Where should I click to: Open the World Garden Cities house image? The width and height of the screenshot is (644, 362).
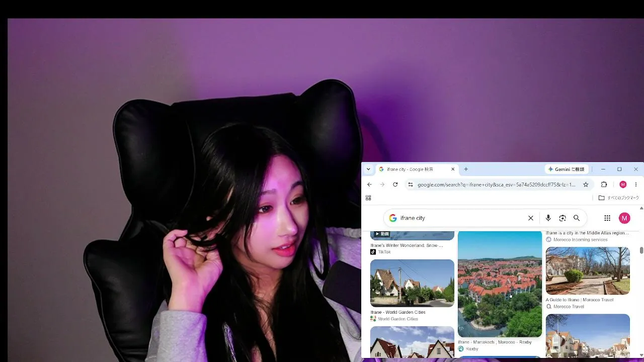point(412,283)
